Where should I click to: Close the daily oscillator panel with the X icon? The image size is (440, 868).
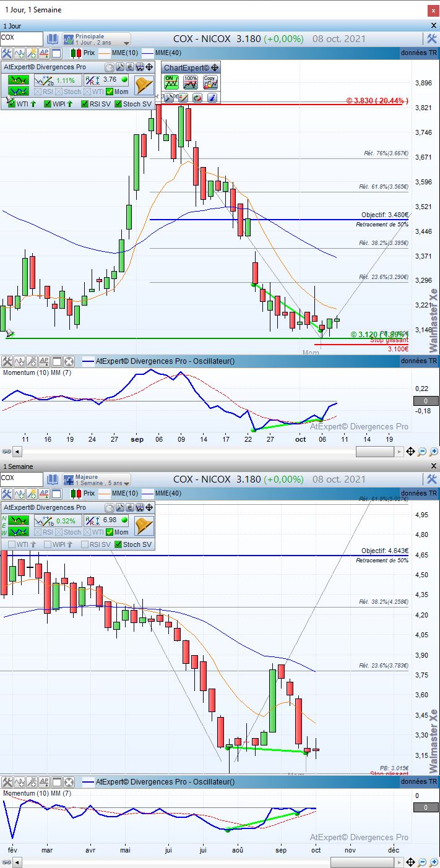(69, 361)
